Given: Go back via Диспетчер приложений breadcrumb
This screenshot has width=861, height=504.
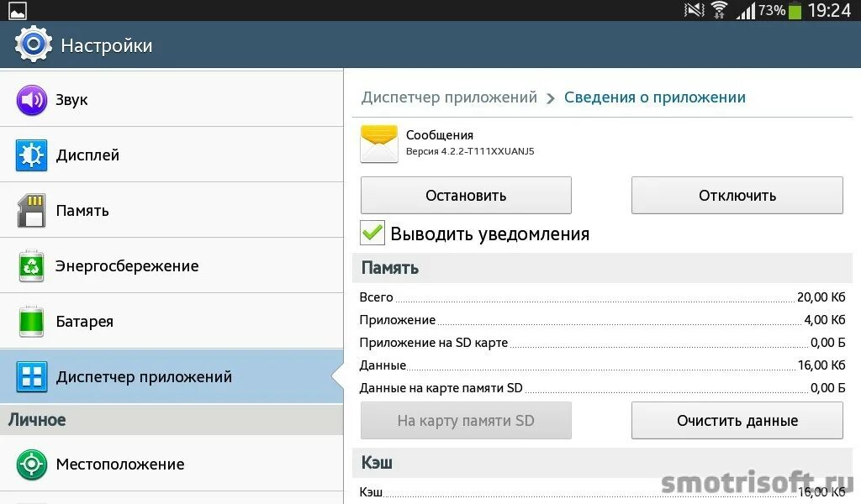Looking at the screenshot, I should 449,97.
